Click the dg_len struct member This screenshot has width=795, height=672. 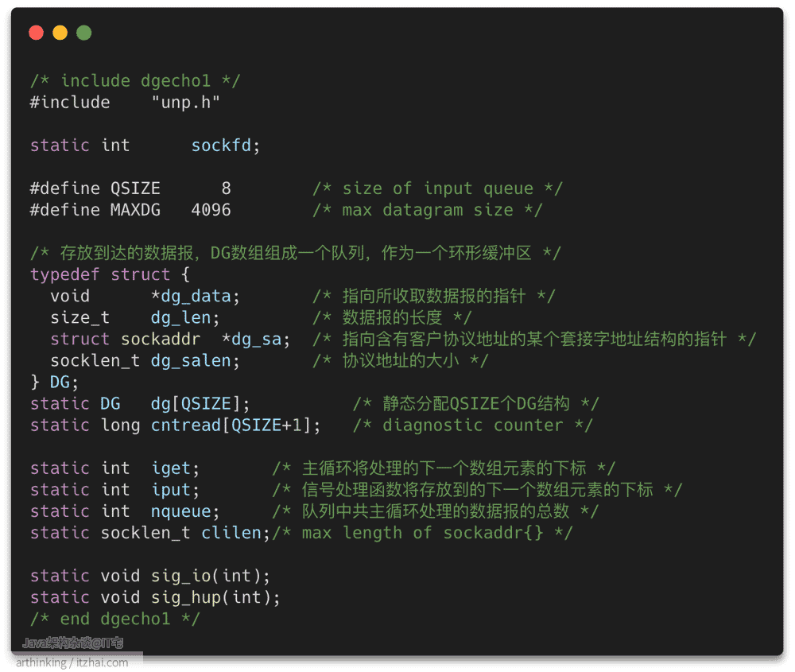[180, 318]
